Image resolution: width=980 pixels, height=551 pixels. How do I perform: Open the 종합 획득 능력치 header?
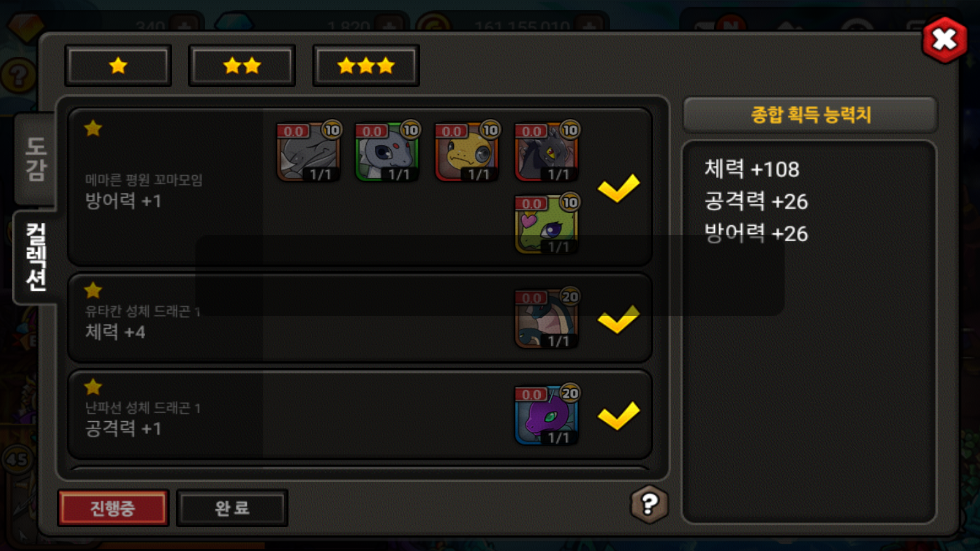point(810,114)
